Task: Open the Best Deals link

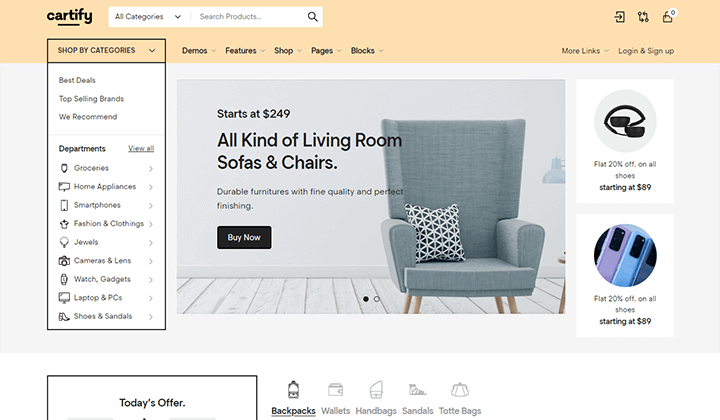Action: pyautogui.click(x=77, y=80)
